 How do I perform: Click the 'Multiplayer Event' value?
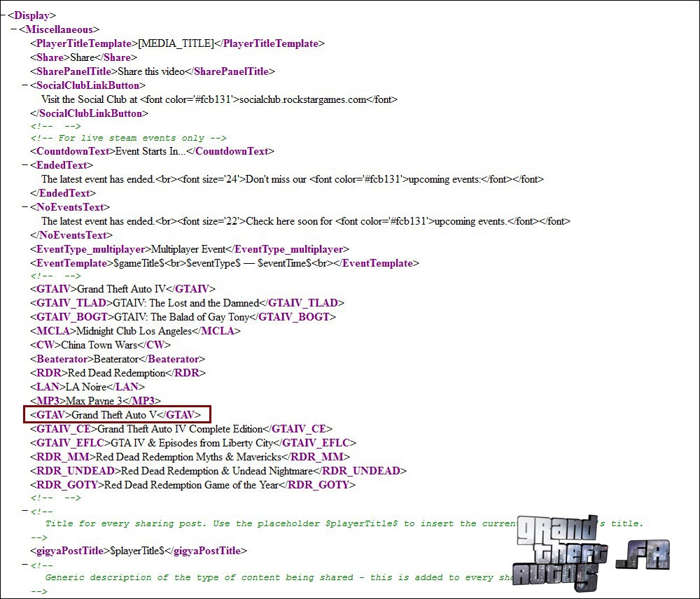(188, 250)
